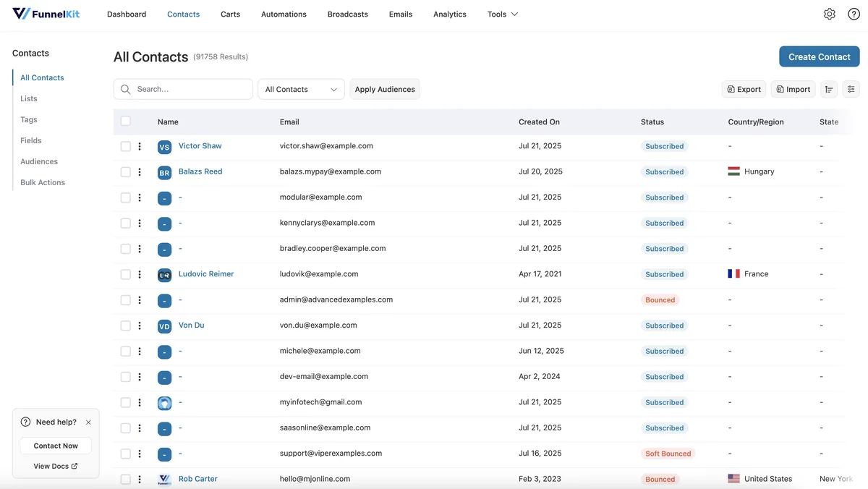This screenshot has width=868, height=489.
Task: Open the Carts section
Action: (230, 14)
